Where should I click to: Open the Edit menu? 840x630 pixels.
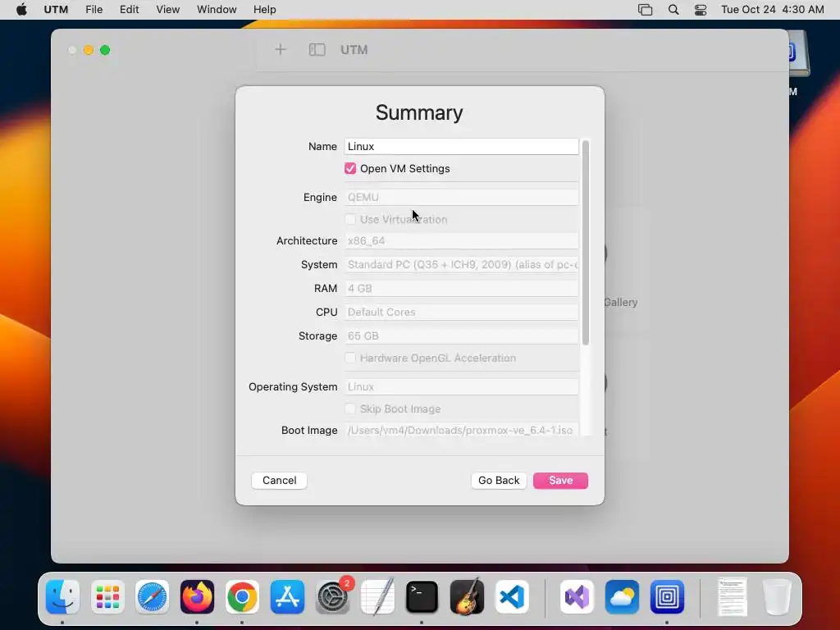tap(129, 10)
